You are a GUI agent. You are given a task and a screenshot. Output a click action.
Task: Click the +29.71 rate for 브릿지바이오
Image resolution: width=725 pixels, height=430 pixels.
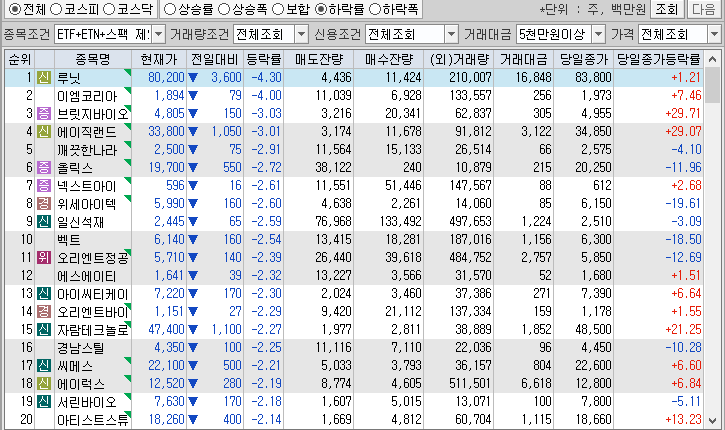(x=683, y=113)
